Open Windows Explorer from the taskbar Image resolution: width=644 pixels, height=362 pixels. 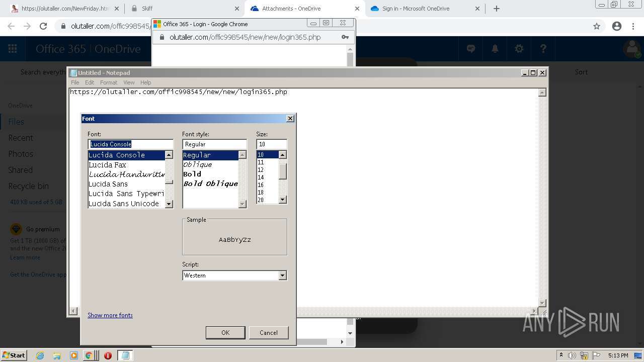(x=57, y=355)
